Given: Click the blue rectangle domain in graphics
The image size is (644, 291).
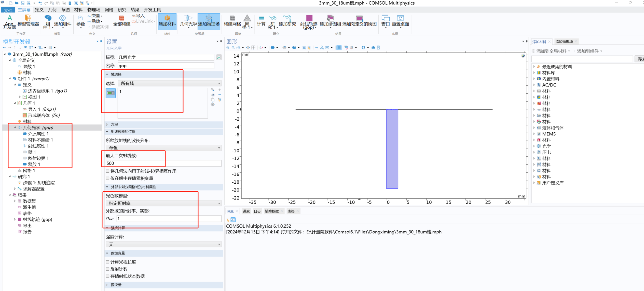Looking at the screenshot, I should 392,149.
